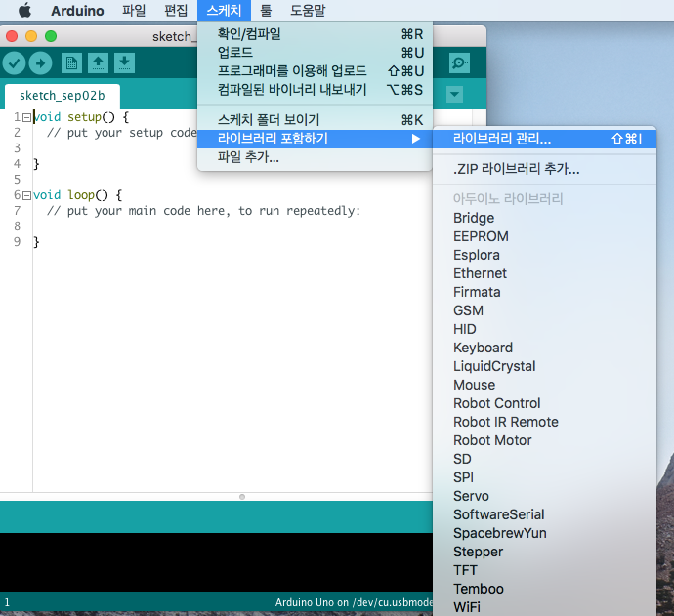Include the Bridge library
The width and height of the screenshot is (674, 616).
point(544,218)
